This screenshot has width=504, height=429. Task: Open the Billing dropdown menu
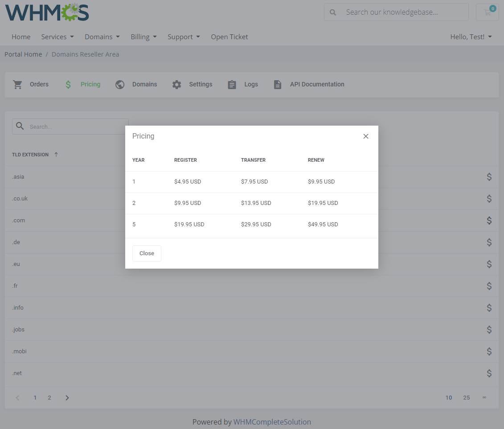[x=143, y=37]
